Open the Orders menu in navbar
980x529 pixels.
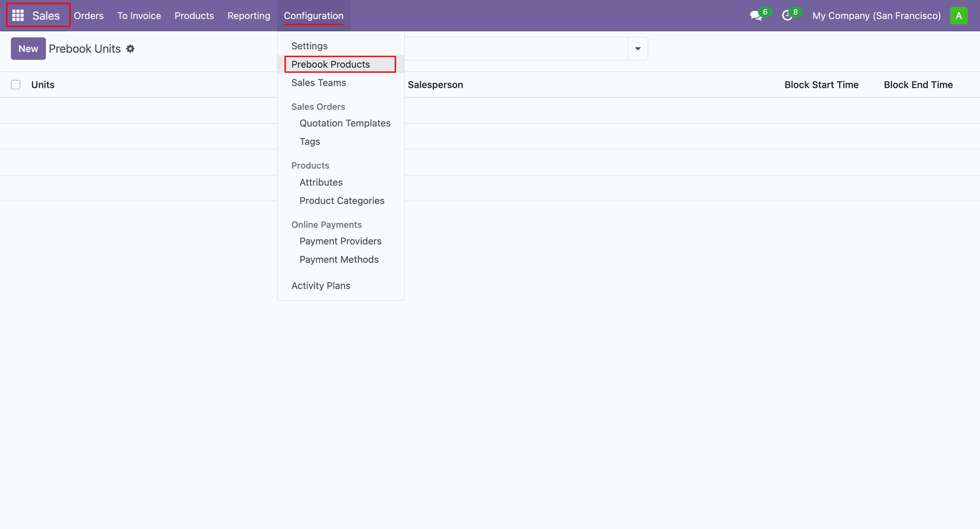89,16
